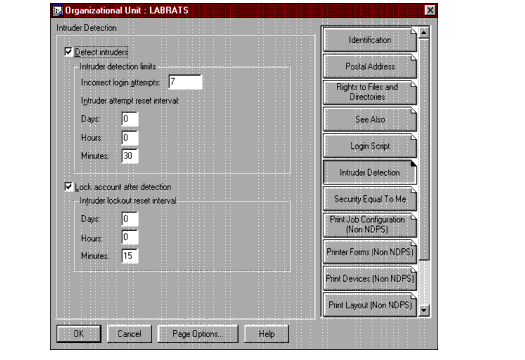Click the Cancel button
Screen dimensions: 525x360
[129, 334]
